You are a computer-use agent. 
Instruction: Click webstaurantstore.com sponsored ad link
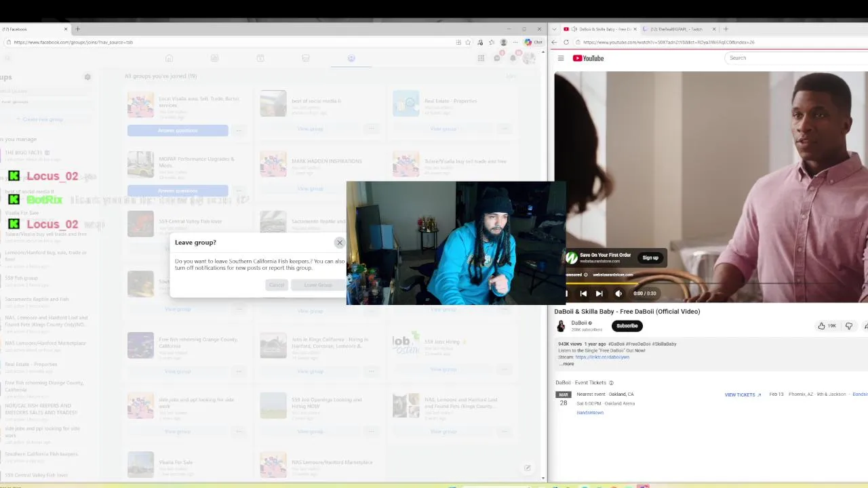[612, 274]
